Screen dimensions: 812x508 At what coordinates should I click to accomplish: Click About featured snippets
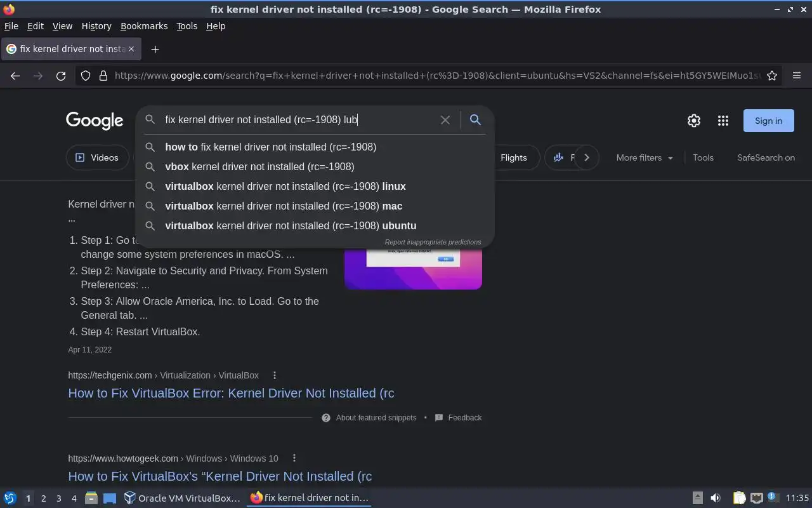376,418
